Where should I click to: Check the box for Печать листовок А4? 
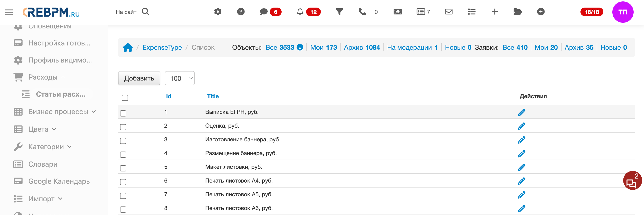(x=123, y=182)
